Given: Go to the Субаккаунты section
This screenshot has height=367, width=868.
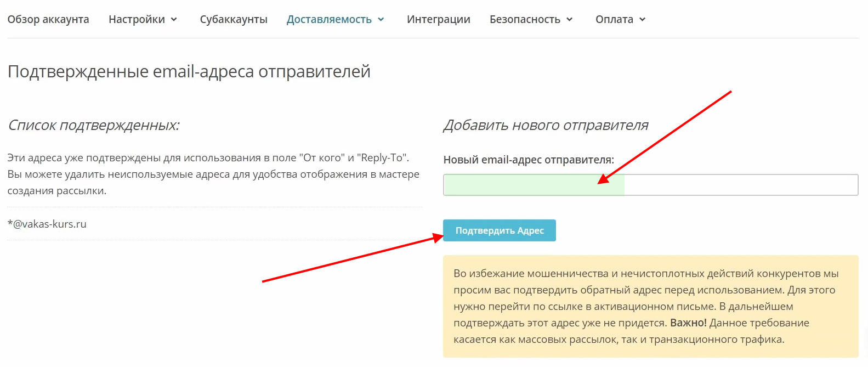Looking at the screenshot, I should tap(234, 19).
